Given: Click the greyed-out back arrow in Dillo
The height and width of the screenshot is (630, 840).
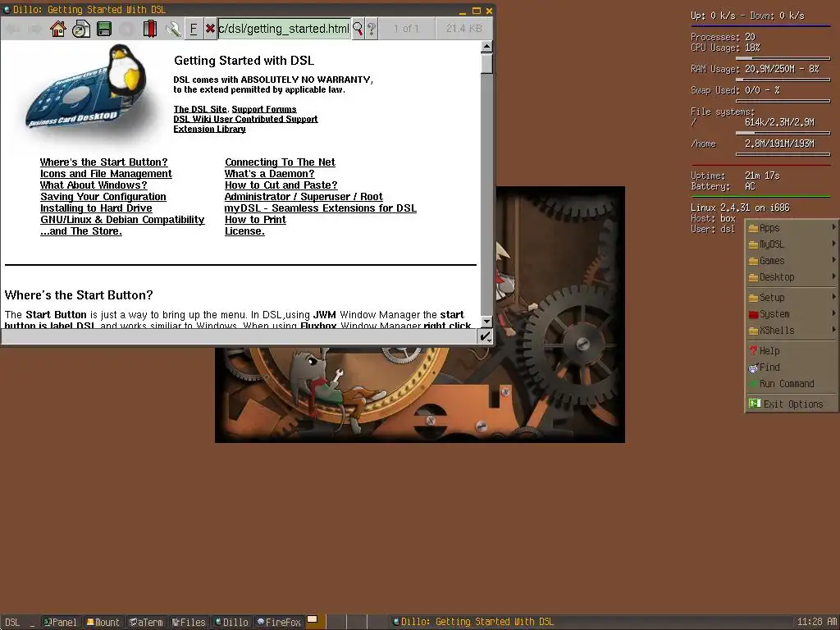Looking at the screenshot, I should click(13, 29).
